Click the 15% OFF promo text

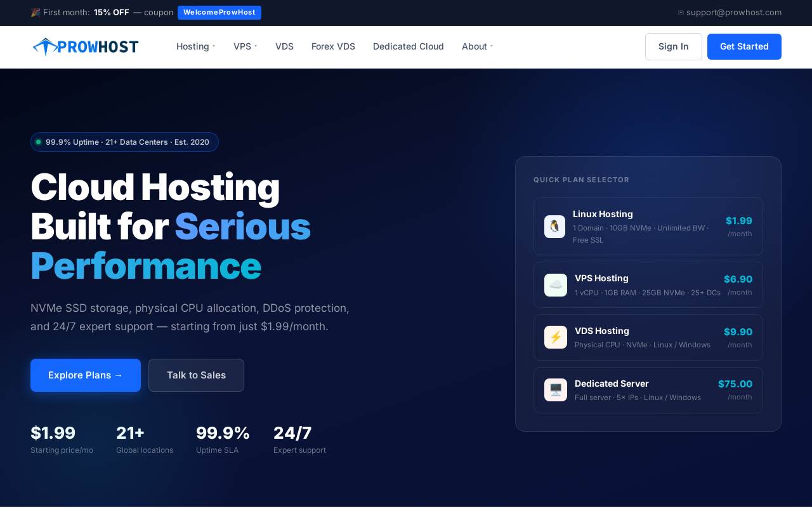[x=112, y=13]
